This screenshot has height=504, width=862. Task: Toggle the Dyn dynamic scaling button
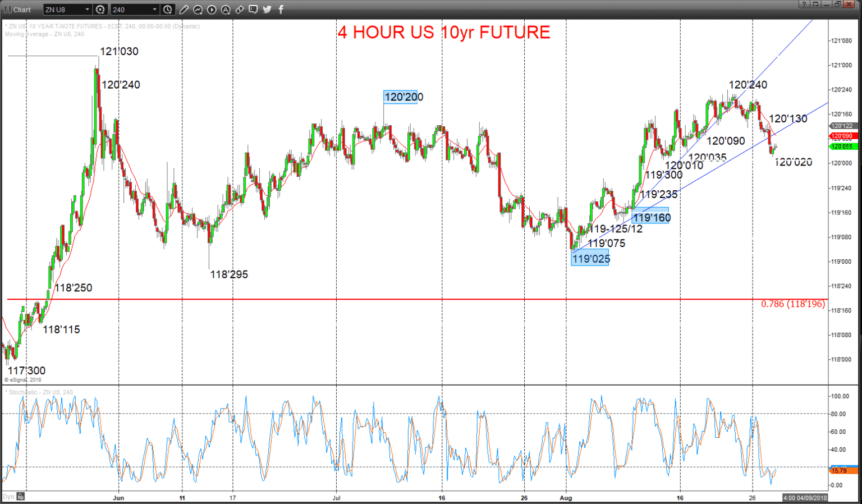point(8,497)
